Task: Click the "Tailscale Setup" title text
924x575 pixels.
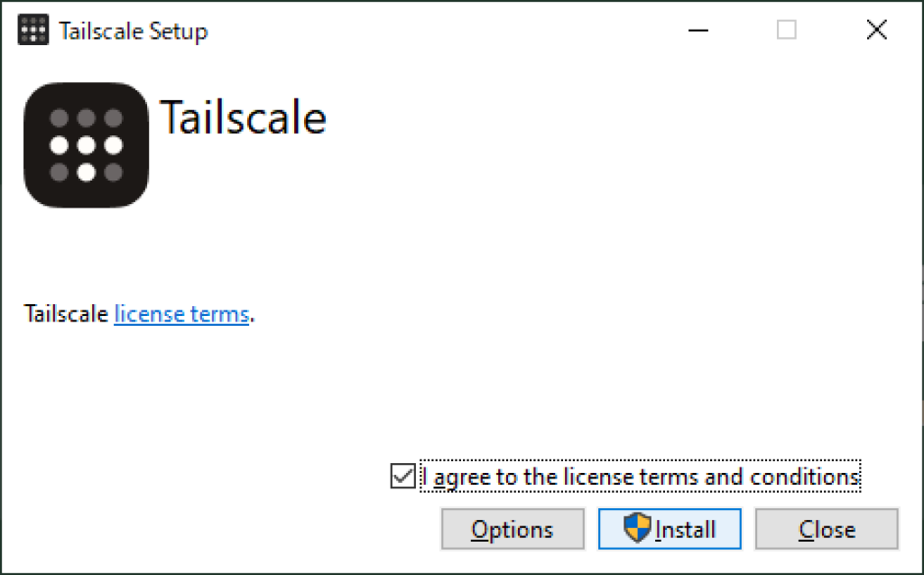Action: coord(133,31)
